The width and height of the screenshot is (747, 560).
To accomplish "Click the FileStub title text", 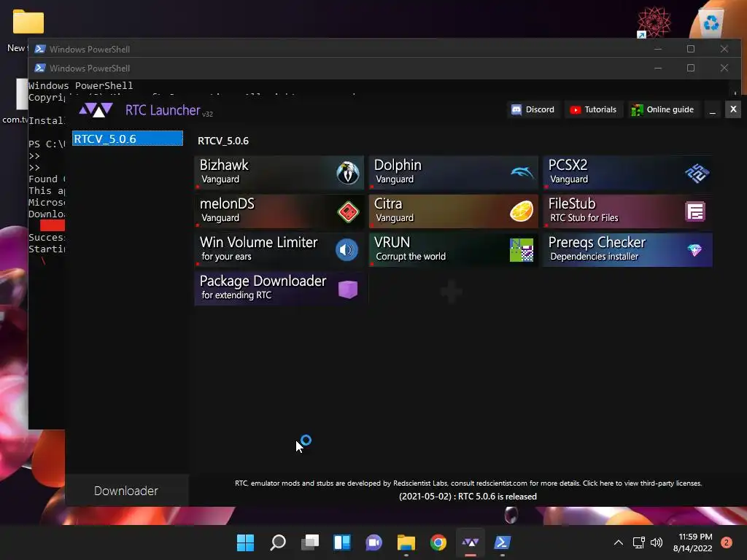I will 572,203.
